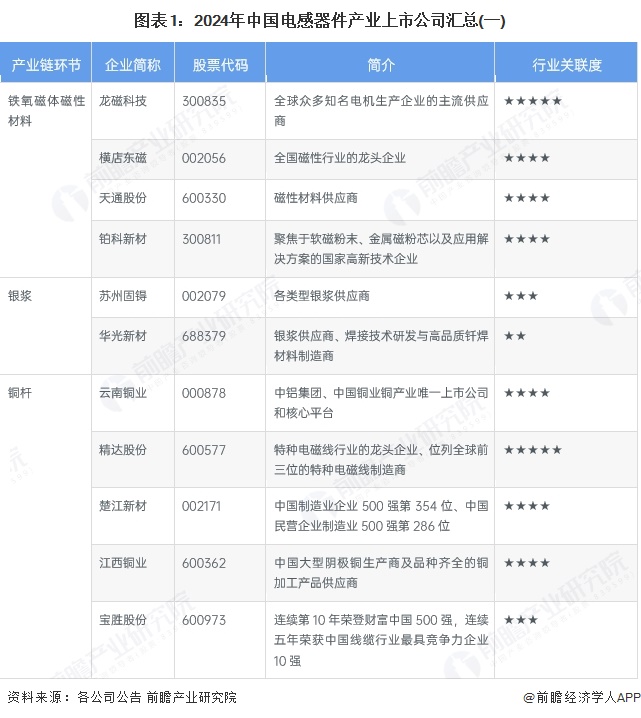Click 楚江新材 description about 500强第354位
Image resolution: width=641 pixels, height=718 pixels.
(x=381, y=516)
